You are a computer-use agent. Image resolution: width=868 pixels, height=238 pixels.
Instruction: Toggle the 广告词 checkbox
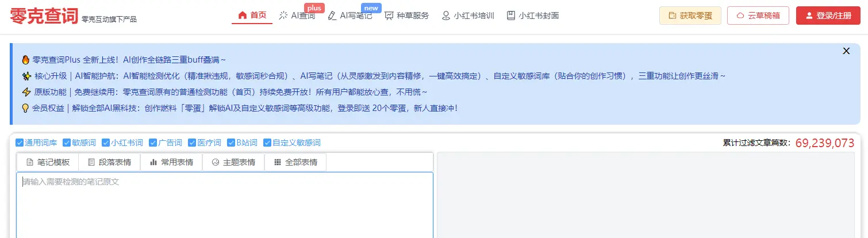tap(153, 143)
